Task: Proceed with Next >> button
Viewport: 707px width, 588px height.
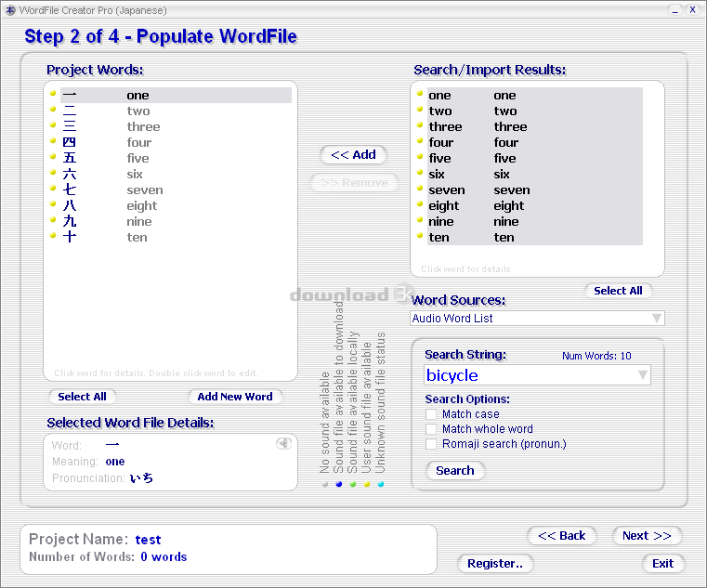Action: [647, 536]
